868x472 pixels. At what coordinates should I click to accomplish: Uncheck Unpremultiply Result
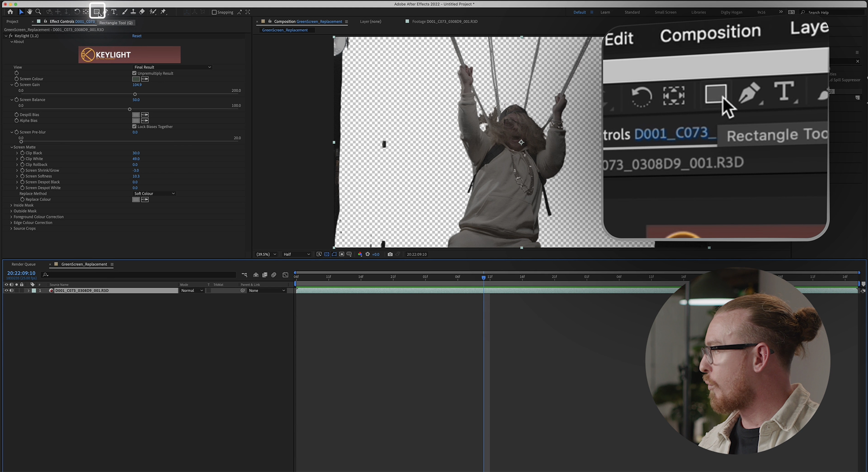click(134, 73)
